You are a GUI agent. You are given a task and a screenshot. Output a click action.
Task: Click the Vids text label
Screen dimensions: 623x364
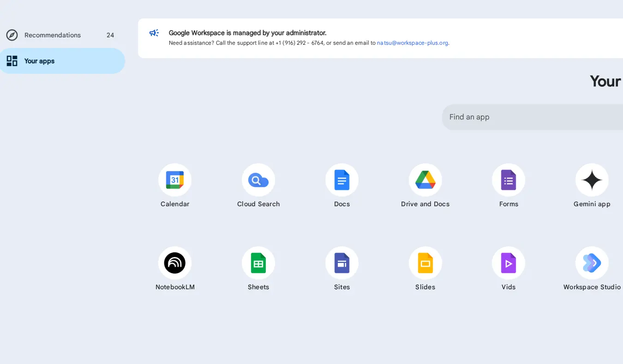(x=509, y=287)
